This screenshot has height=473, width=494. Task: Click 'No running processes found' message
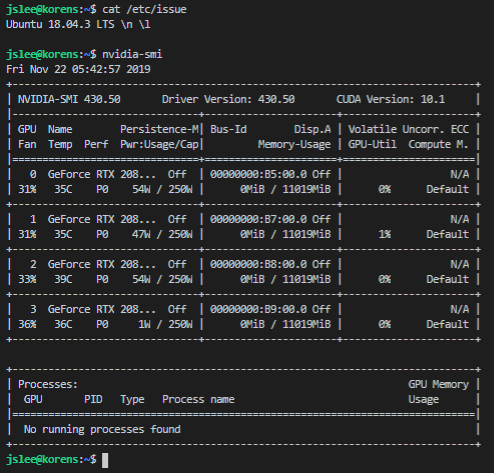click(x=102, y=429)
